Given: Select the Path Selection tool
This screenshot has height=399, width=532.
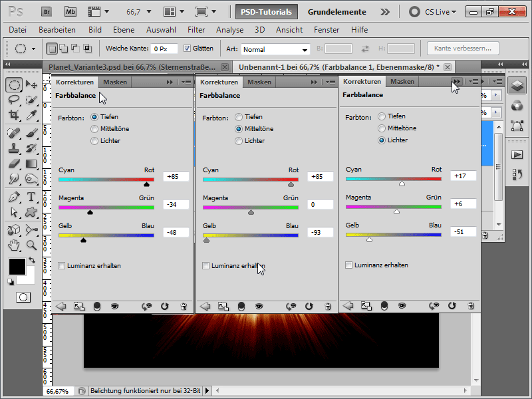Looking at the screenshot, I should point(14,212).
